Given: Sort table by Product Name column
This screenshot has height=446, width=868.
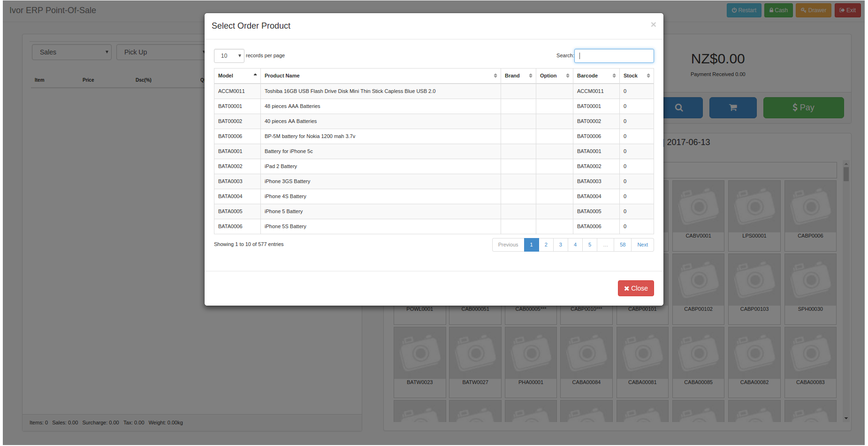Looking at the screenshot, I should pyautogui.click(x=380, y=76).
